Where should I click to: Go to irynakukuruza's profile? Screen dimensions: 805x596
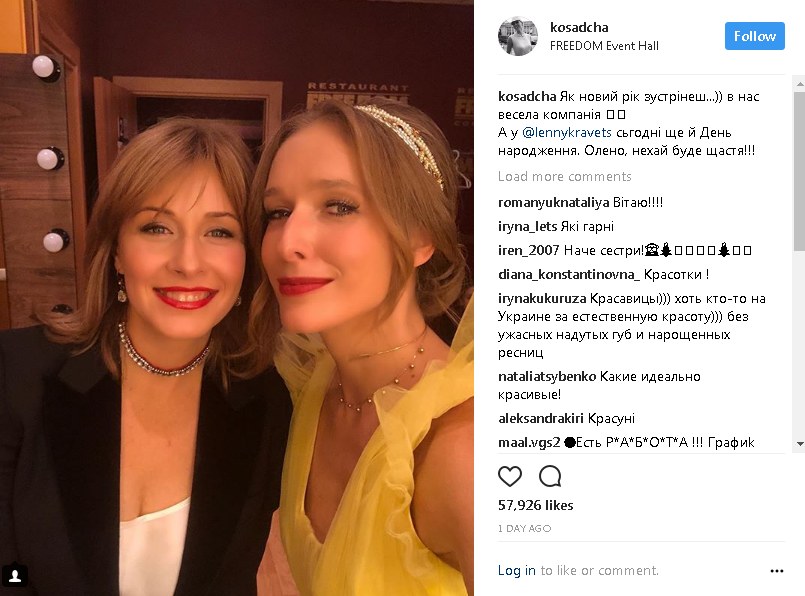coord(546,298)
